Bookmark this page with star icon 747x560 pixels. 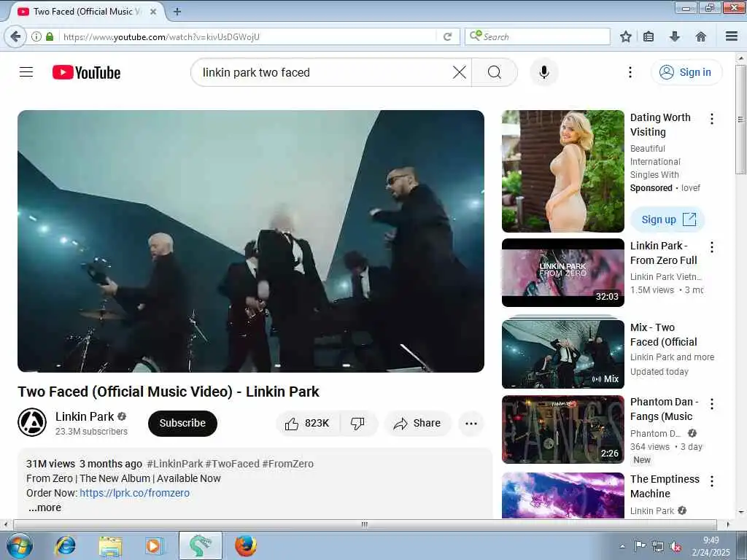click(625, 36)
